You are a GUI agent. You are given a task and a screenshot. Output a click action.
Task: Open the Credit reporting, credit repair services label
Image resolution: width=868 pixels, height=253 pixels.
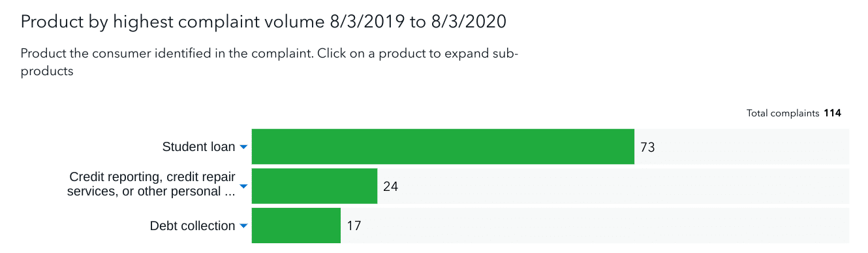(151, 184)
